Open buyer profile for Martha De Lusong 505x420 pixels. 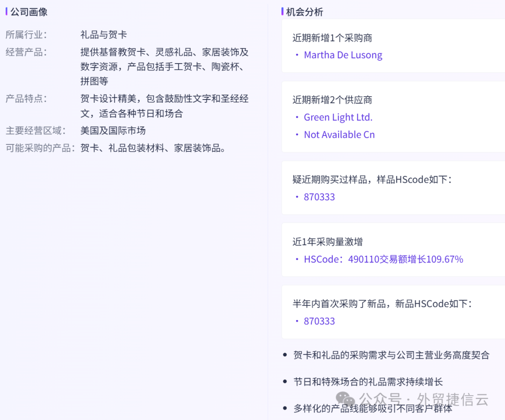pos(343,55)
